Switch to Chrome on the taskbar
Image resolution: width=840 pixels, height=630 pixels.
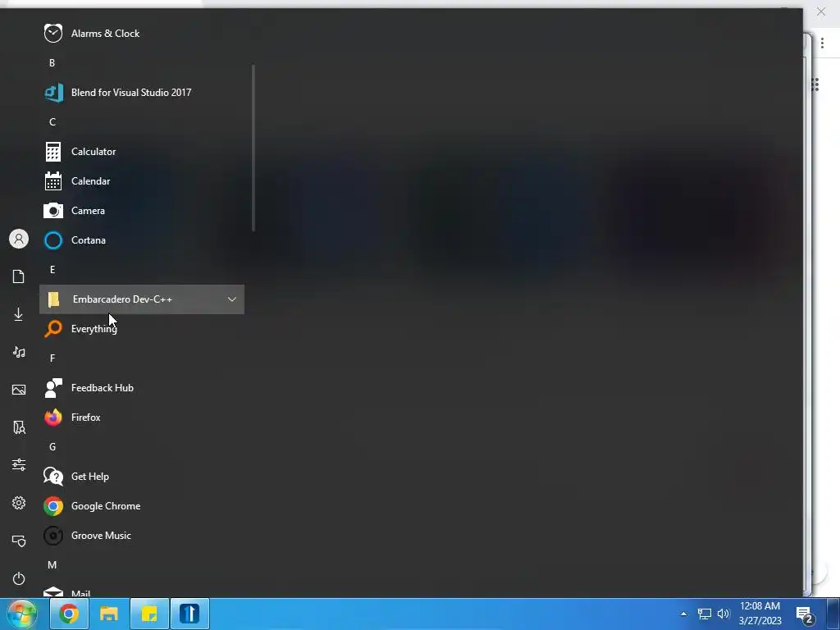(x=69, y=614)
